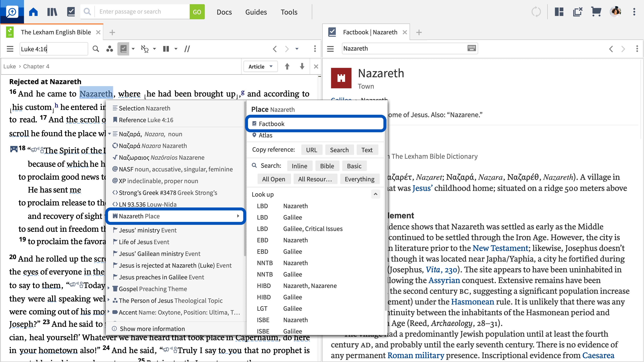Click the search magnifier beside the command box
The image size is (644, 362).
[x=87, y=12]
